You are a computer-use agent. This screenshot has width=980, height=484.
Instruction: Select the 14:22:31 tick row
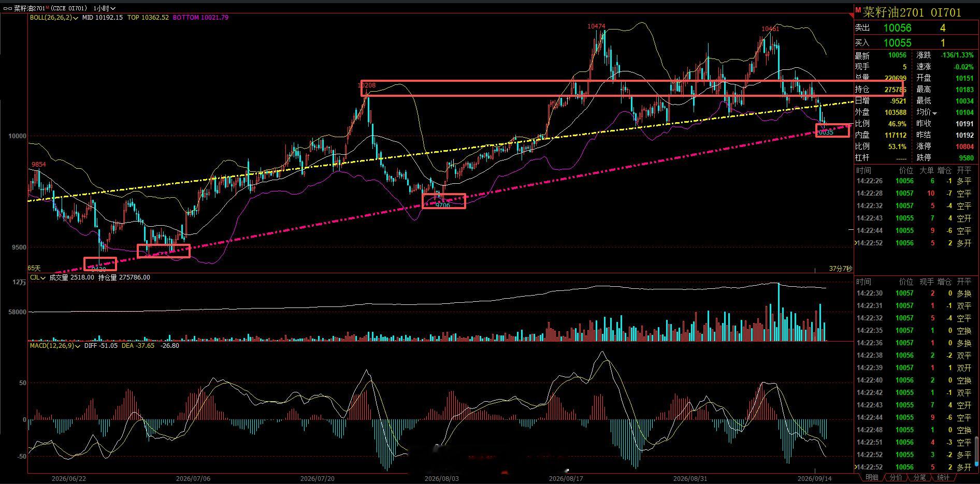click(x=914, y=306)
